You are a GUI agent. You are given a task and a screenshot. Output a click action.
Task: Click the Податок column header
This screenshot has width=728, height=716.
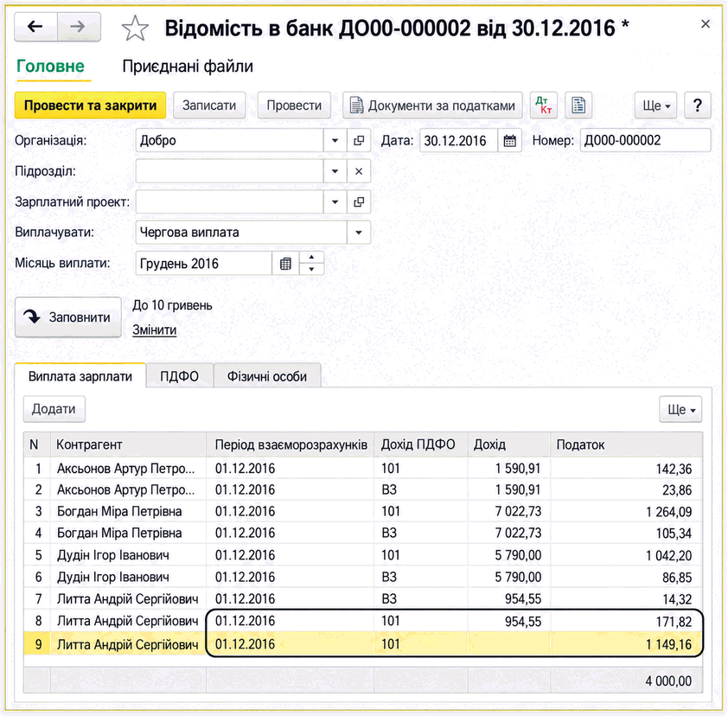(x=626, y=444)
